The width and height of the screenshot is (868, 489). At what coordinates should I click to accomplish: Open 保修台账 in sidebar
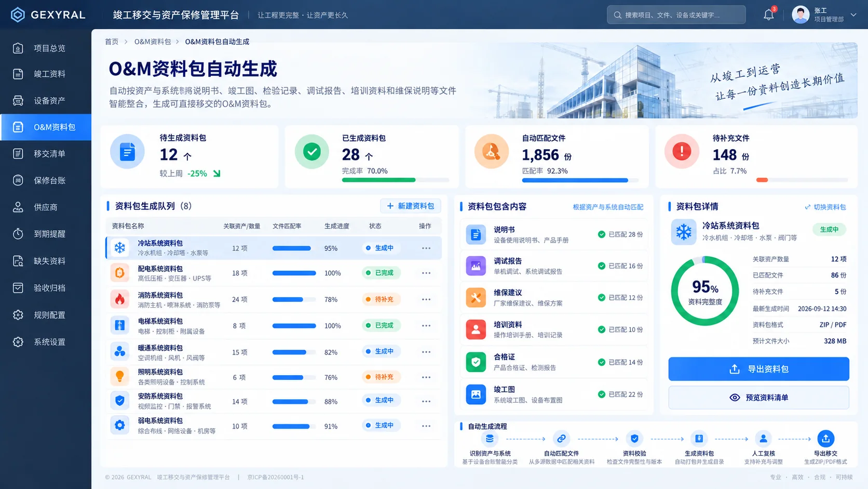46,180
